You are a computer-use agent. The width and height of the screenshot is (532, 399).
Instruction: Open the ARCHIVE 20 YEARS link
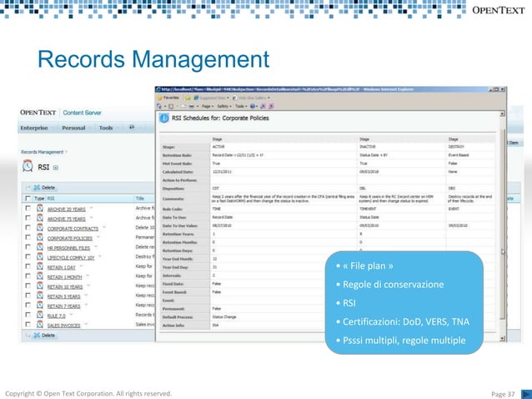pos(66,210)
